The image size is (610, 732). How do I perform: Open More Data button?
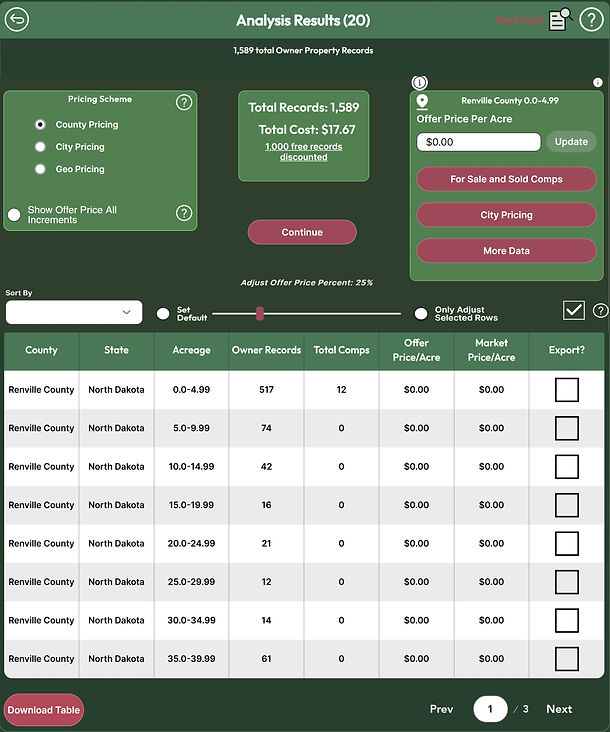coord(506,251)
